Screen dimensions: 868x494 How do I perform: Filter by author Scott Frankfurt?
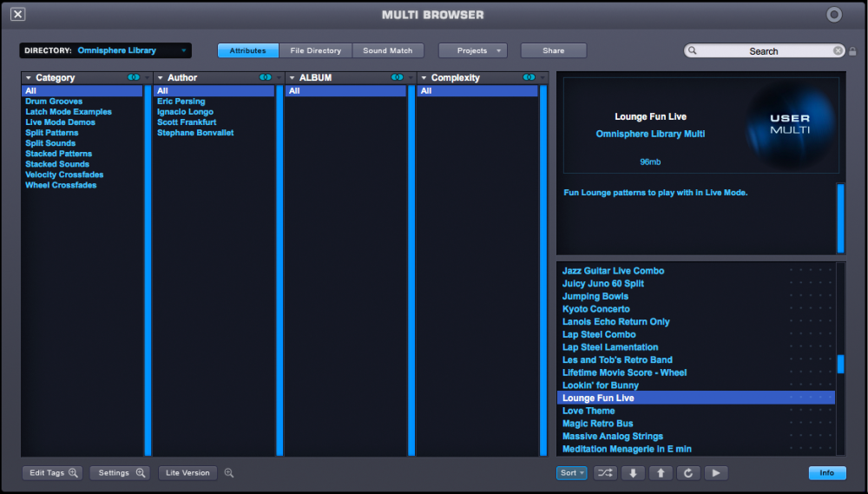[187, 122]
